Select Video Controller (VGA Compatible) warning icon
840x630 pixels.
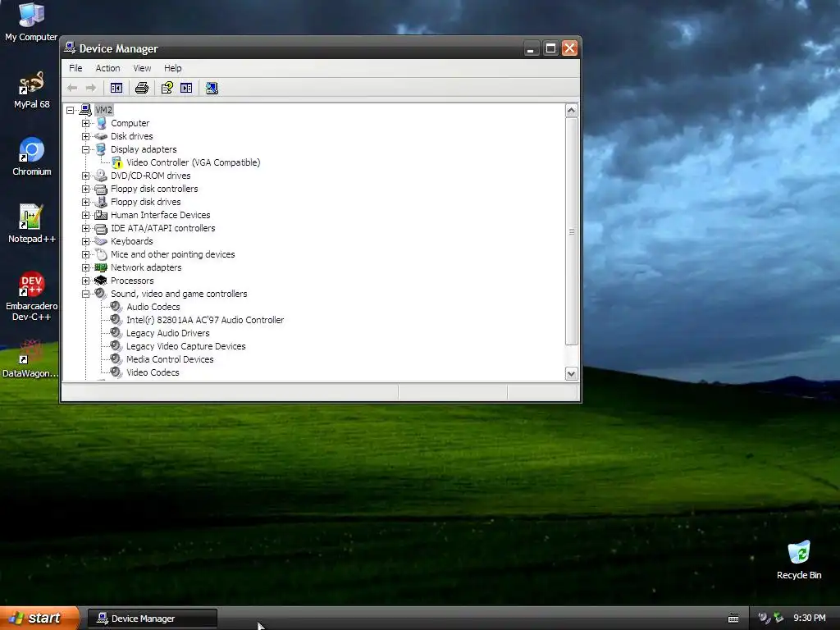[x=116, y=163]
